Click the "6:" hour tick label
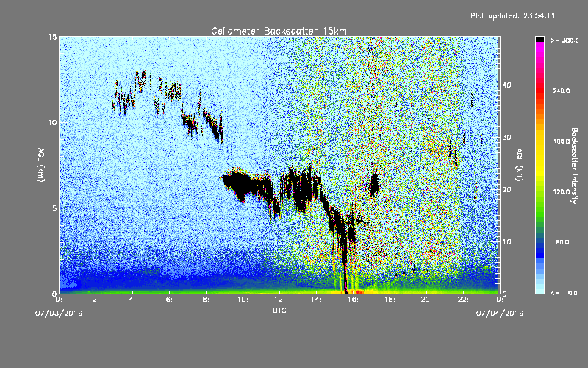The width and height of the screenshot is (588, 368). pos(169,300)
